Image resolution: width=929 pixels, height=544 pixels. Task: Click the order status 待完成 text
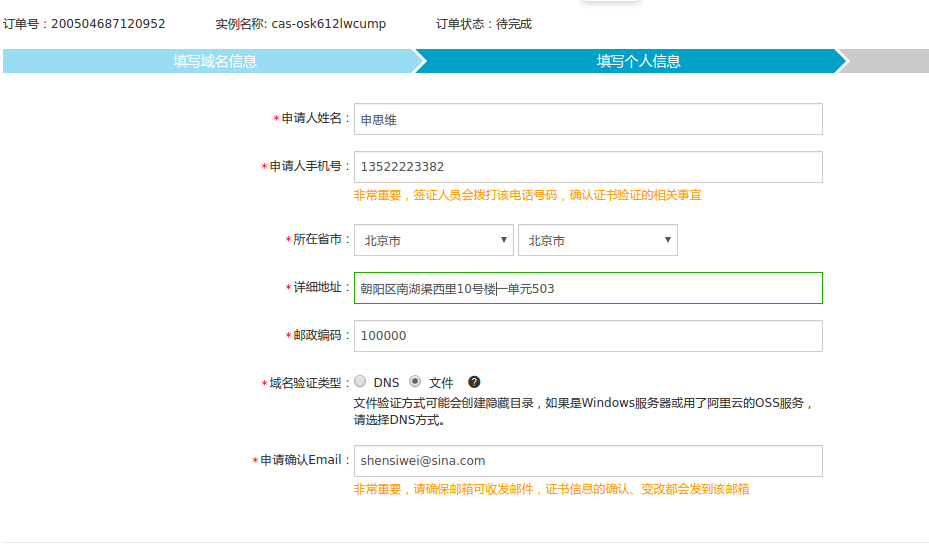point(514,24)
